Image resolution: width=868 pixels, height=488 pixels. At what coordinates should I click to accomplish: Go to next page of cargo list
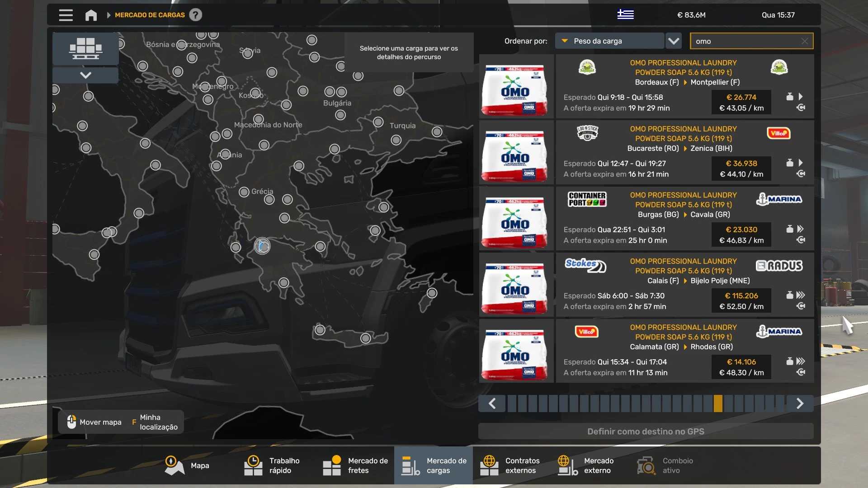(x=800, y=404)
